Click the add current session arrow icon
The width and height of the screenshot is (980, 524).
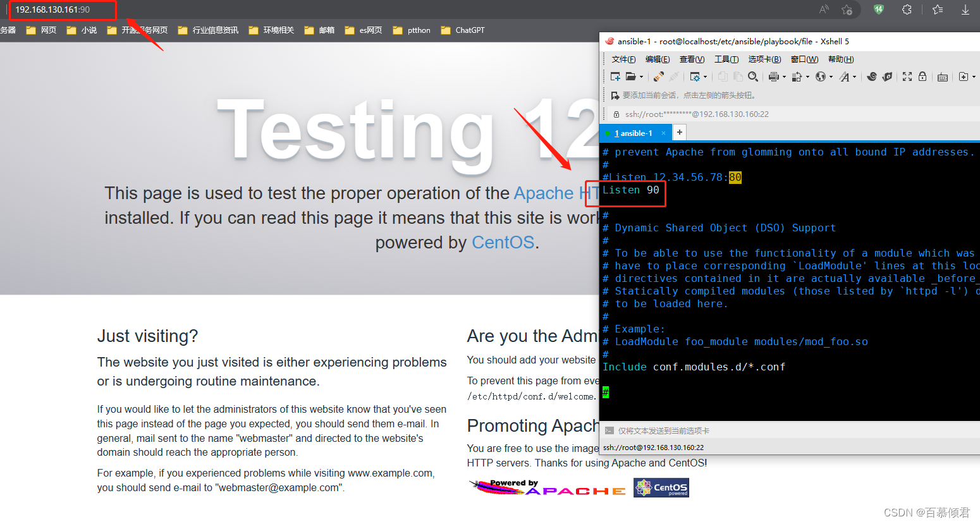[615, 95]
